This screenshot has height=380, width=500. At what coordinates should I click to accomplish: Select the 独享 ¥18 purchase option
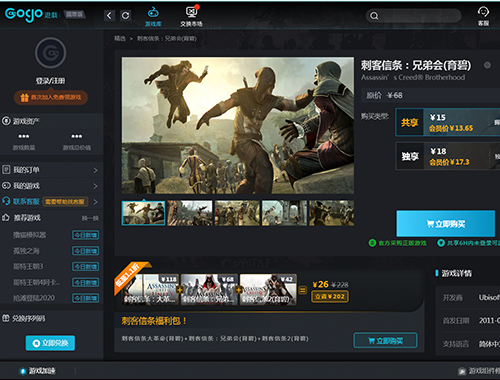point(448,156)
